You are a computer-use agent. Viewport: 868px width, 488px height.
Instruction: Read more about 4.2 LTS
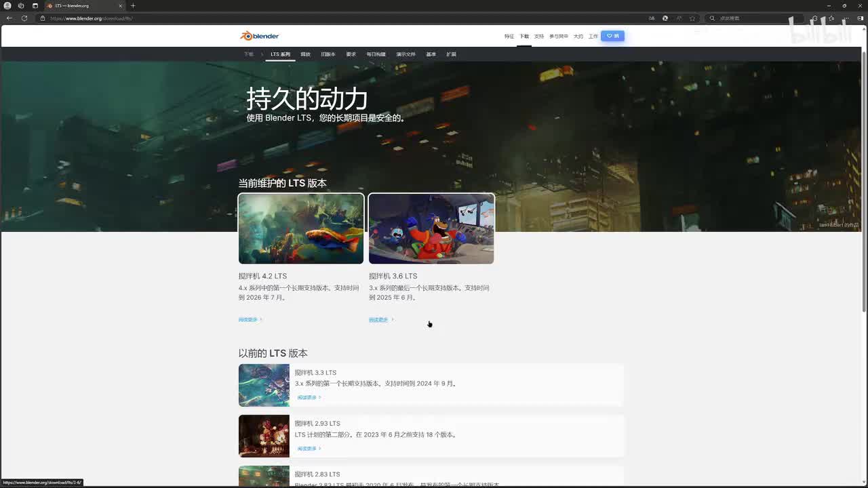click(x=250, y=320)
